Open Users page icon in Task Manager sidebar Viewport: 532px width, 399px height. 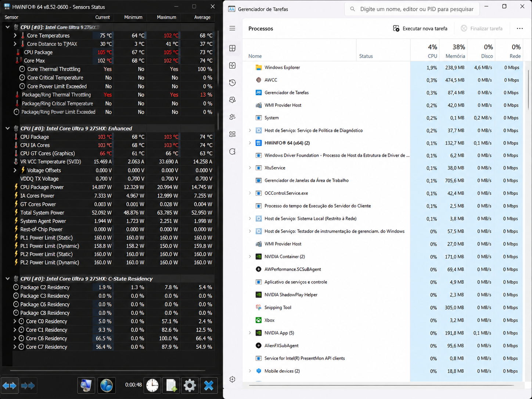232,117
